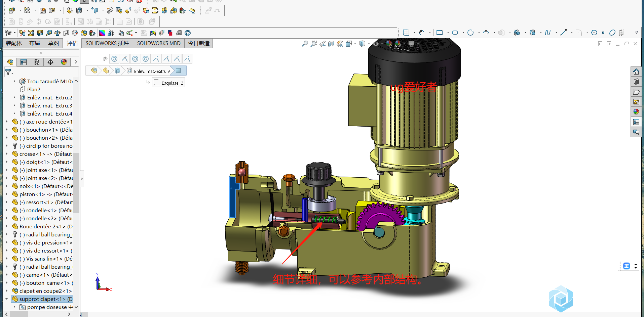Click the feature tree horizontal scrollbar

point(19,314)
